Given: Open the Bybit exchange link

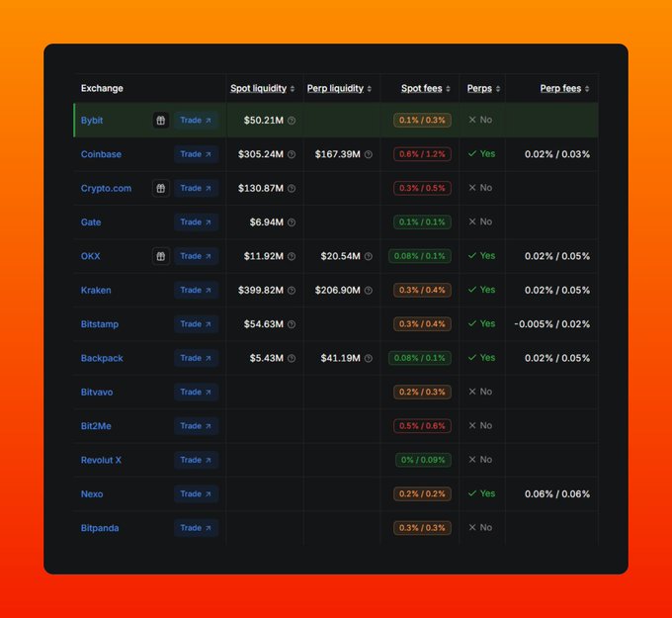Looking at the screenshot, I should click(x=92, y=121).
